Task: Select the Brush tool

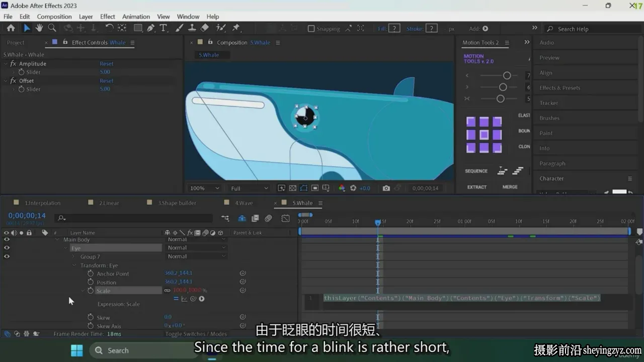Action: (180, 28)
